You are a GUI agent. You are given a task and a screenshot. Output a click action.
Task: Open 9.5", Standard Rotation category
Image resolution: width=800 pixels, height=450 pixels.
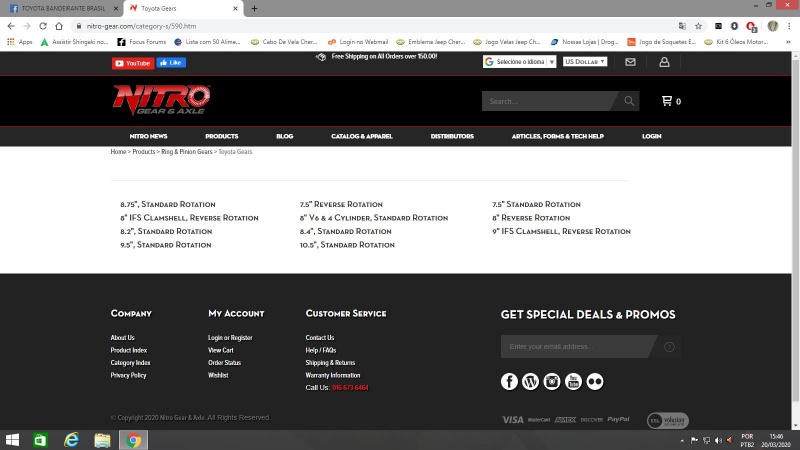tap(166, 245)
